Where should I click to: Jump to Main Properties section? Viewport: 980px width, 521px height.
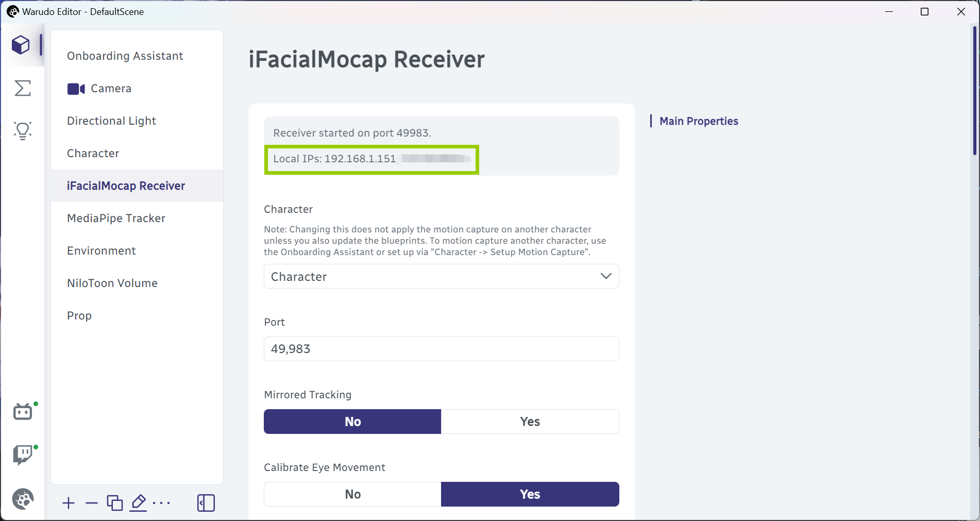(699, 121)
